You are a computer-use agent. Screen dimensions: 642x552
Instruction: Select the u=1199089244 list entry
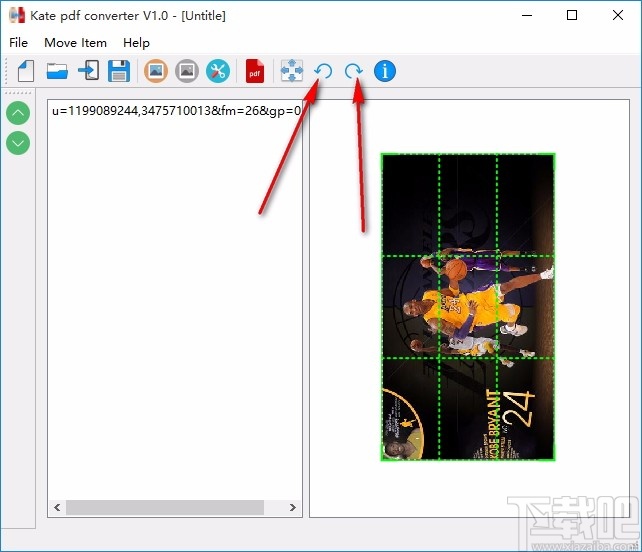coord(176,111)
